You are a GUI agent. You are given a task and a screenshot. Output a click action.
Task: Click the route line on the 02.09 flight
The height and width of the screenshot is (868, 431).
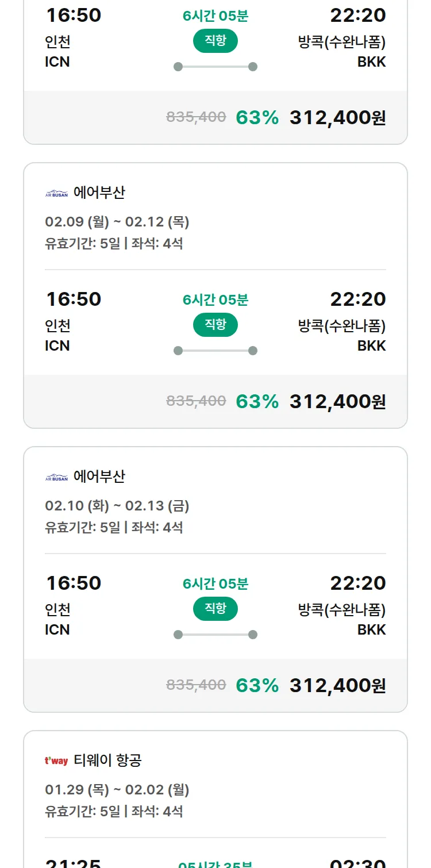click(x=215, y=351)
